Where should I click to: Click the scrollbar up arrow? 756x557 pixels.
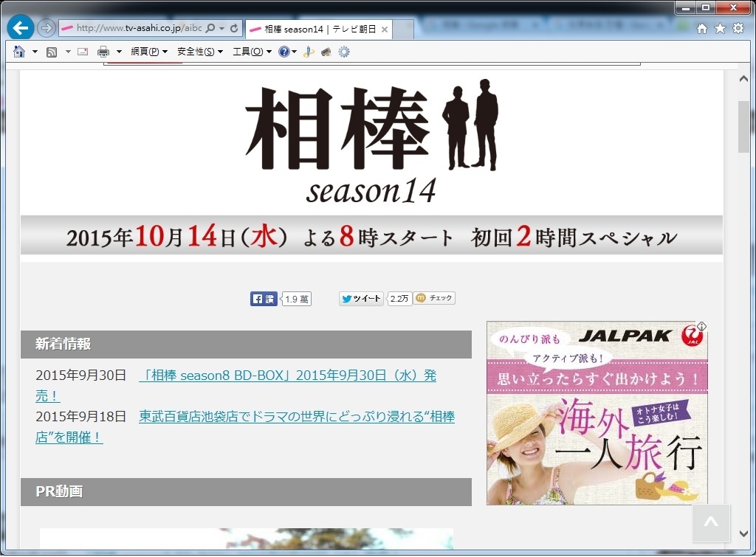tap(743, 78)
